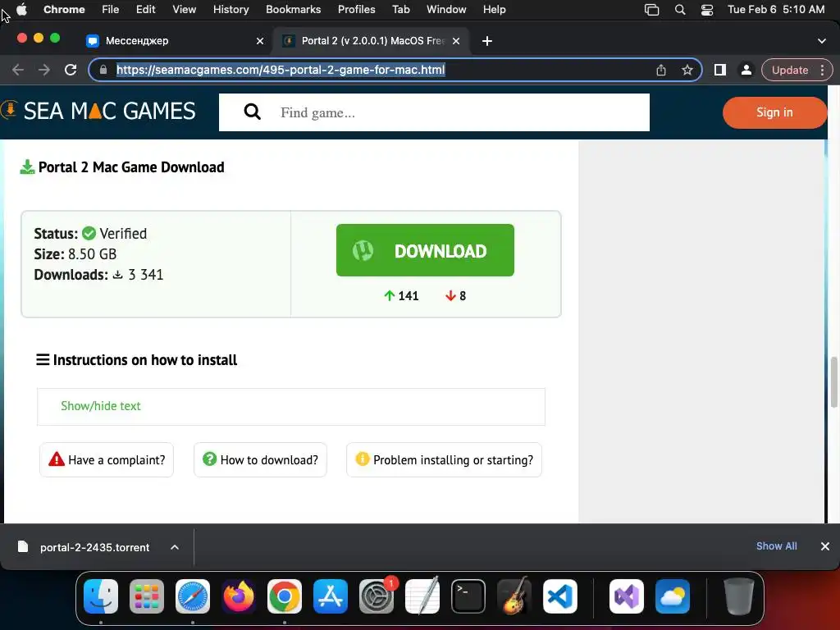This screenshot has width=840, height=630.
Task: Reload the current page
Action: 71,71
